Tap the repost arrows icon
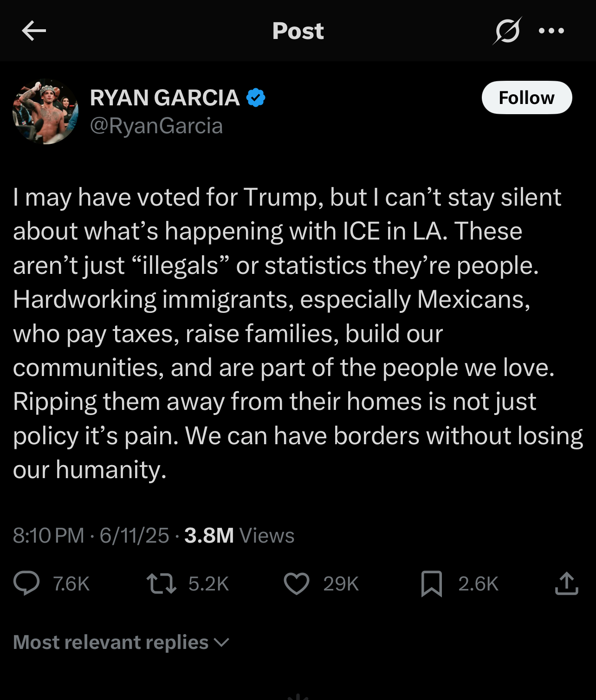This screenshot has height=700, width=596. coord(161,583)
